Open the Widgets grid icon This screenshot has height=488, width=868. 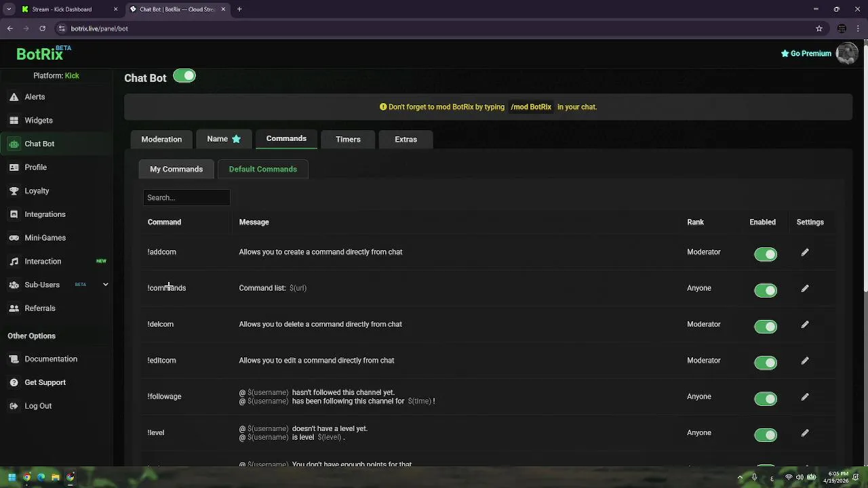click(14, 121)
